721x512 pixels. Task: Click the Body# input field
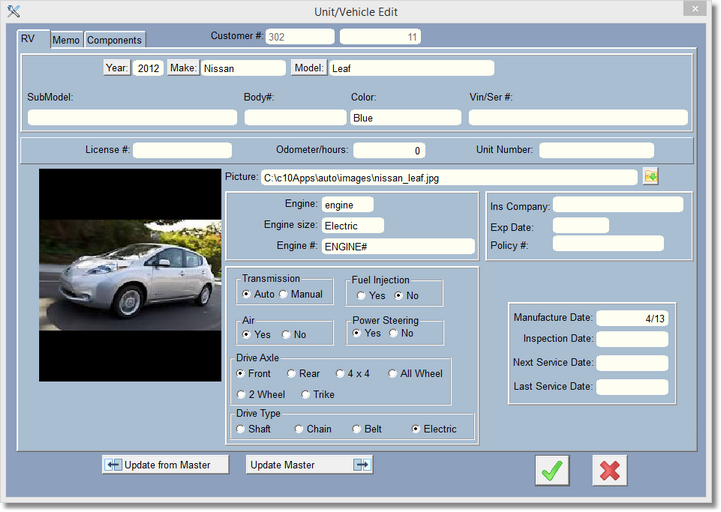[x=295, y=117]
